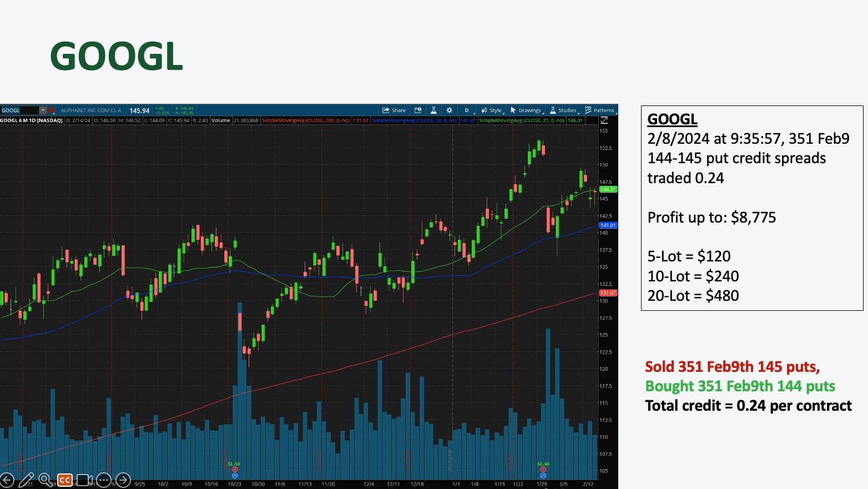
Task: Click the 2/14/24 date value in the header
Action: click(81, 120)
